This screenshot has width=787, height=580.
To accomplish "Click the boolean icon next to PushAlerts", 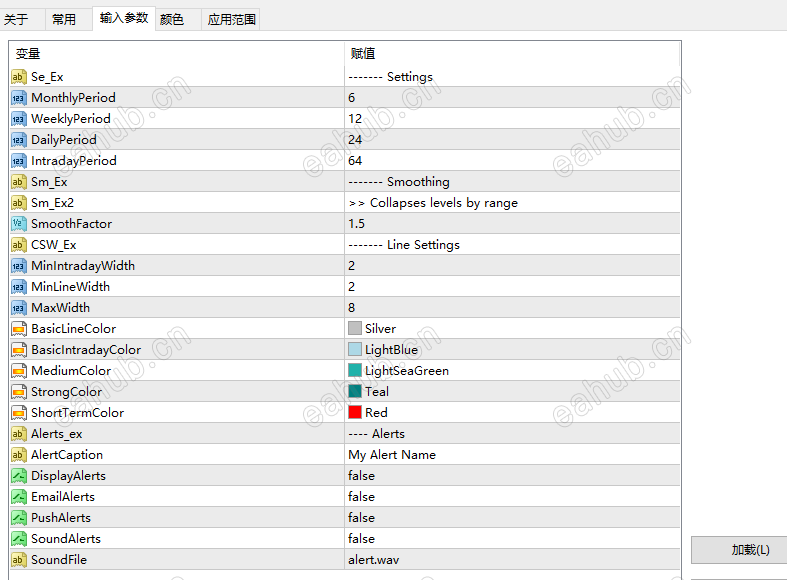I will coord(19,518).
